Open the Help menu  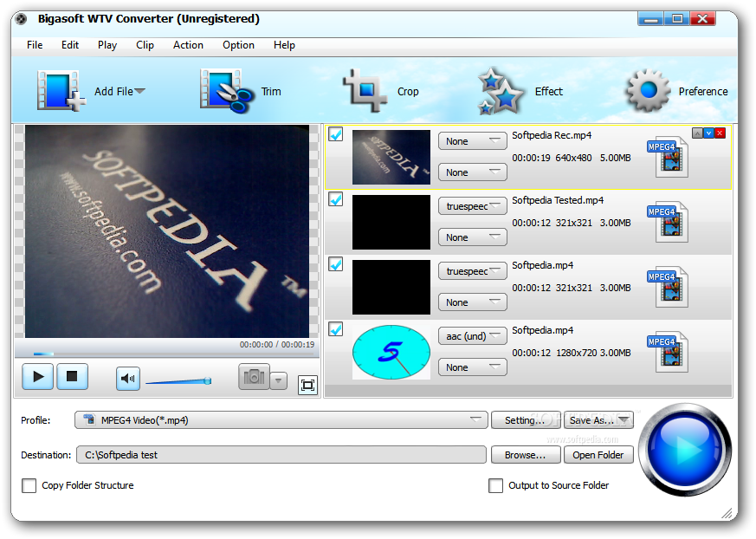284,45
